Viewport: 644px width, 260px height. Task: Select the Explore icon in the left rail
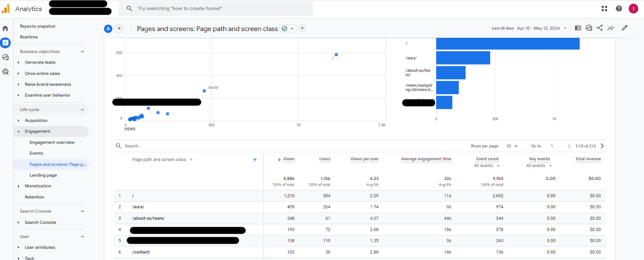tap(6, 57)
